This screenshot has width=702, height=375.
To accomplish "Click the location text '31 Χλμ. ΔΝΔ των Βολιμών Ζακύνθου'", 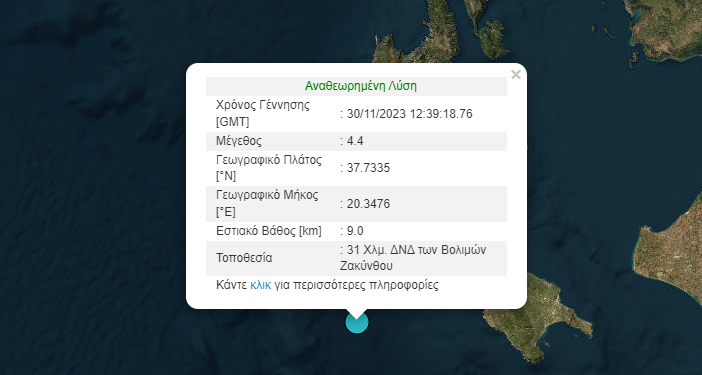I will 413,258.
